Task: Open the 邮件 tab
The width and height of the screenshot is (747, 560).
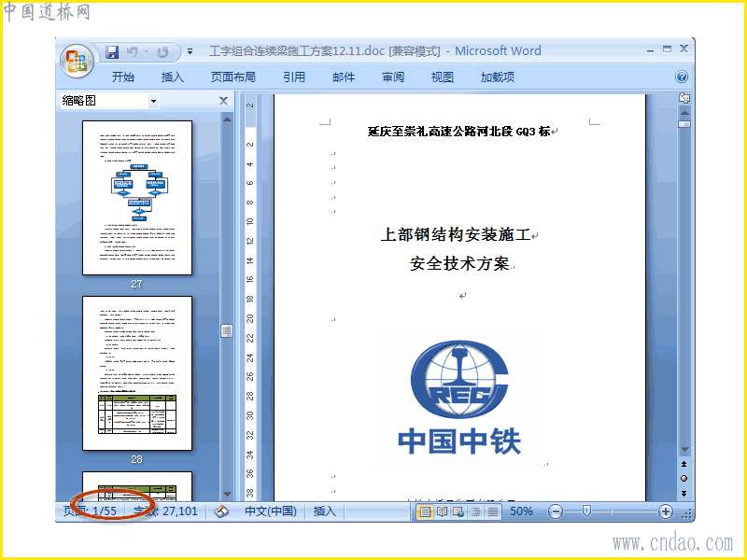Action: [x=344, y=77]
